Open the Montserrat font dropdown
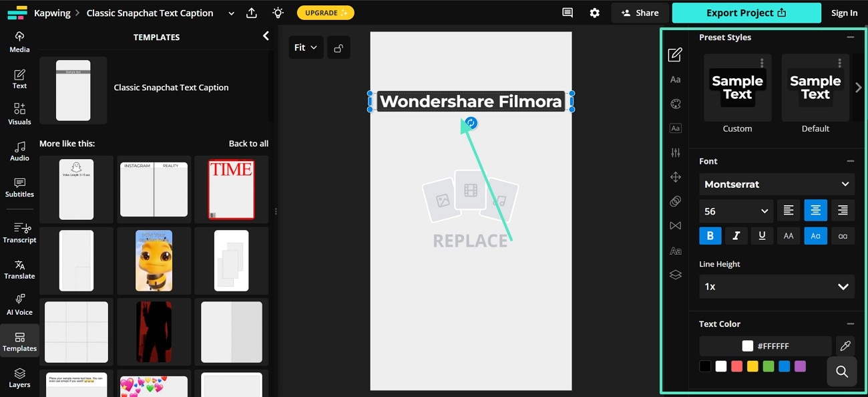 [777, 184]
